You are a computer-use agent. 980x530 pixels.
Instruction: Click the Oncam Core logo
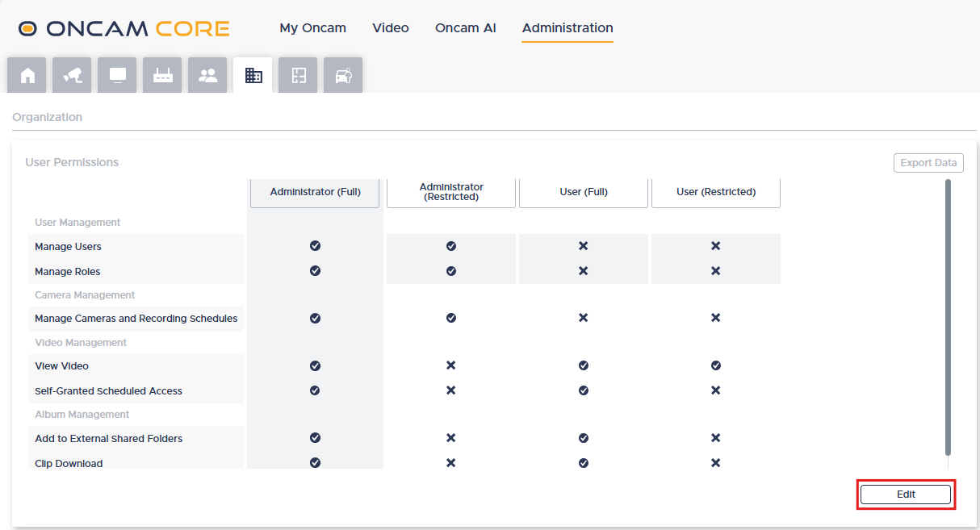coord(124,29)
